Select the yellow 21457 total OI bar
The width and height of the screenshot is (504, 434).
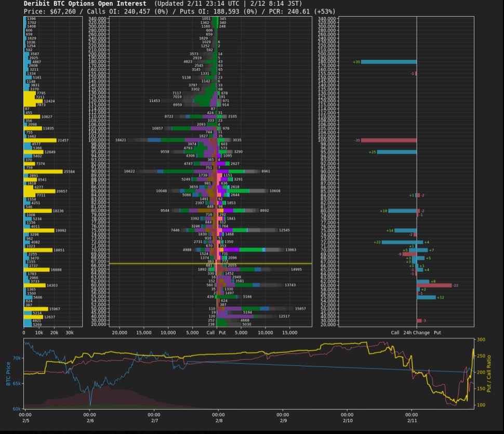pyautogui.click(x=40, y=140)
